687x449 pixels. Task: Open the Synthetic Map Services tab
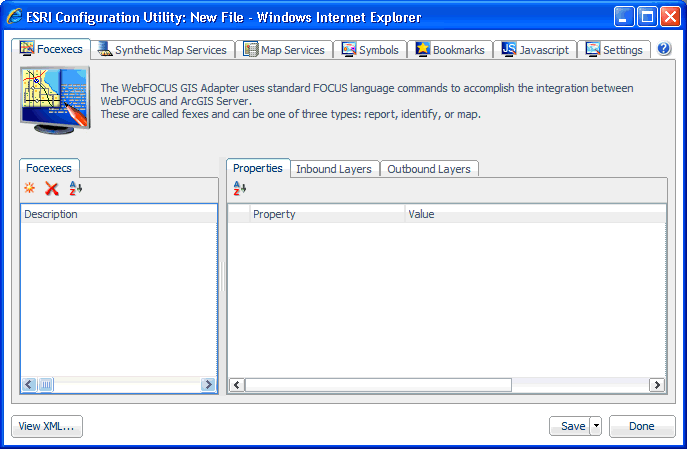pyautogui.click(x=162, y=50)
